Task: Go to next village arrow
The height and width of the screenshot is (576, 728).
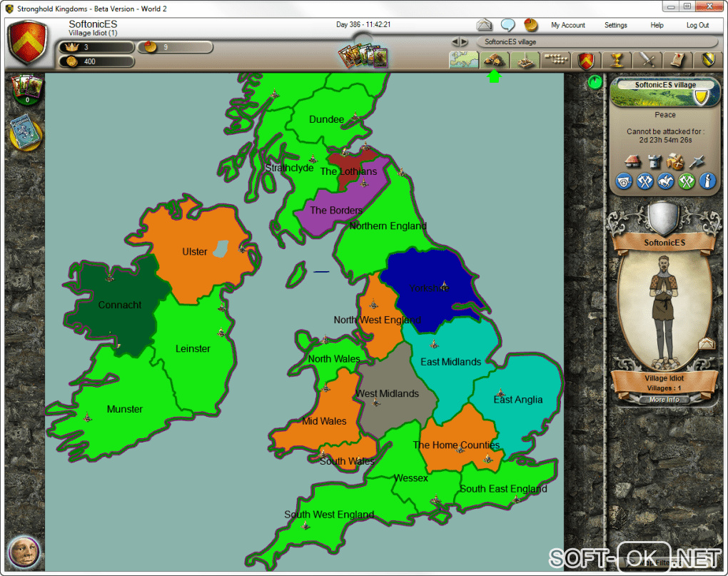Action: coord(465,42)
